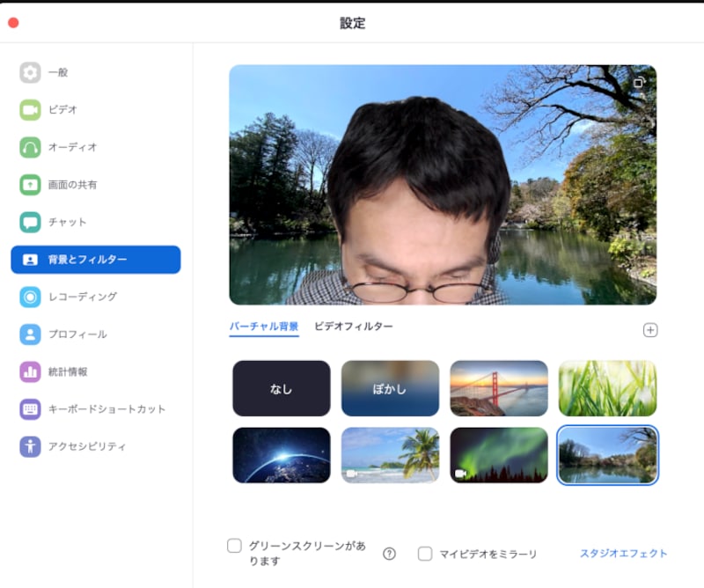Apply the Golden Gate Bridge virtual background
Image resolution: width=704 pixels, height=588 pixels.
(x=498, y=388)
